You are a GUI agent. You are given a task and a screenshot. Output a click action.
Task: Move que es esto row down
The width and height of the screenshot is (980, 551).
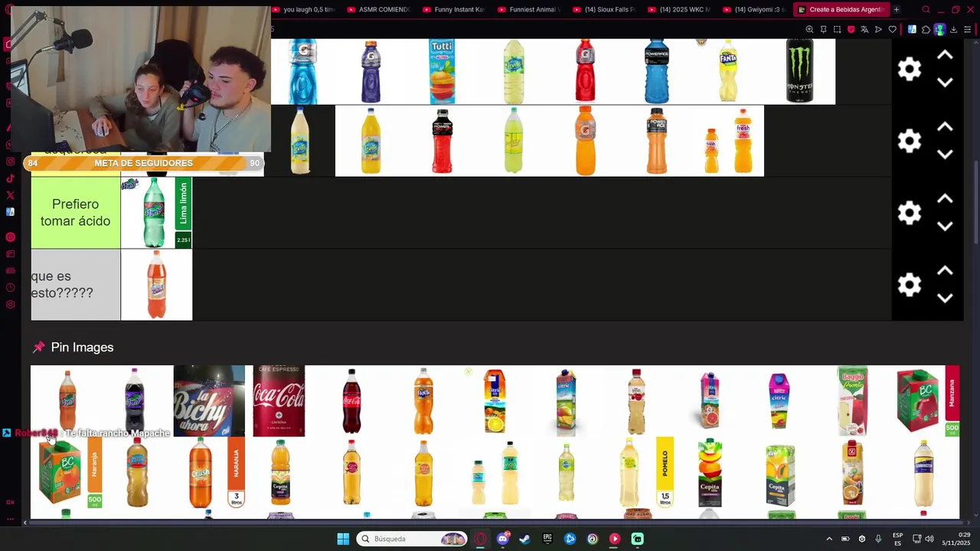coord(945,298)
